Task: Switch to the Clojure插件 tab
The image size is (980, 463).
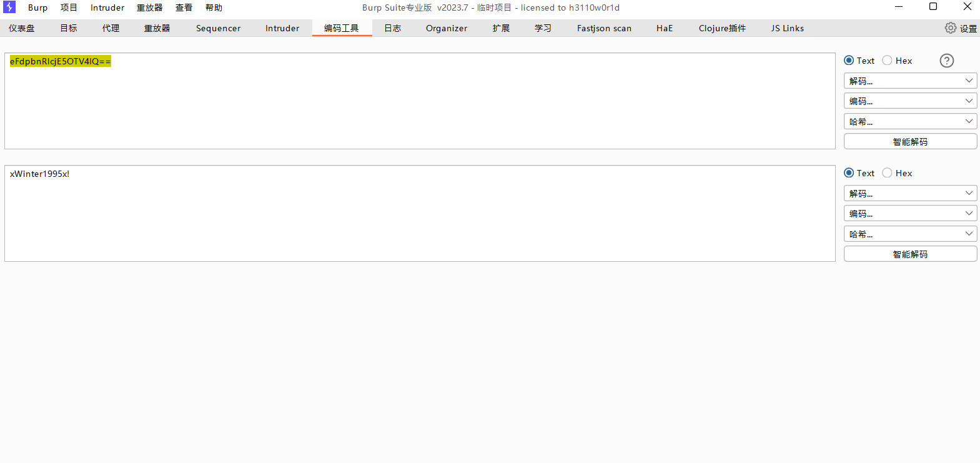Action: point(722,28)
